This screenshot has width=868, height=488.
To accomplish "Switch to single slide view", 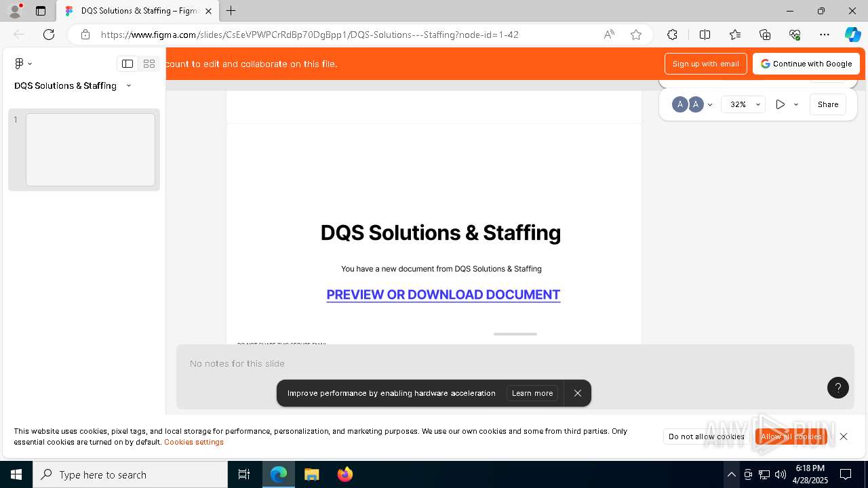I will [127, 64].
